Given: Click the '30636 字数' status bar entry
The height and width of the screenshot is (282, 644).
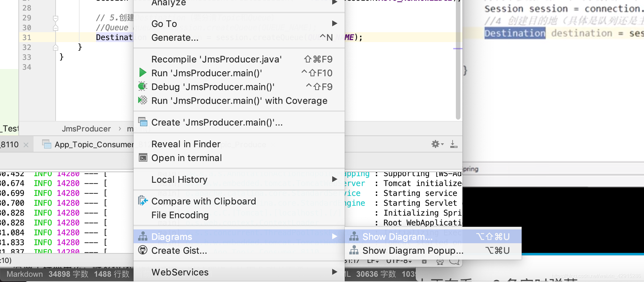Looking at the screenshot, I should 376,274.
